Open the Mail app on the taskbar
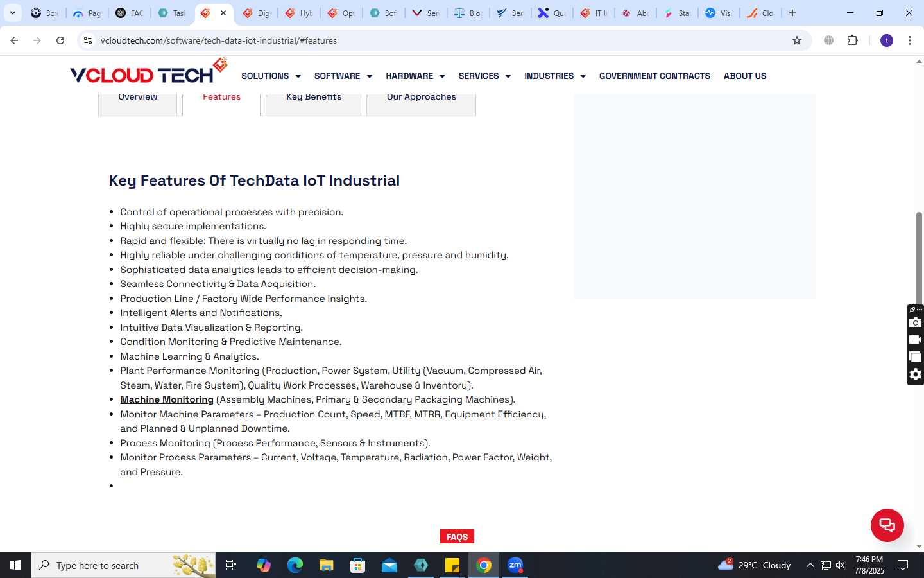The height and width of the screenshot is (578, 924). (x=389, y=565)
